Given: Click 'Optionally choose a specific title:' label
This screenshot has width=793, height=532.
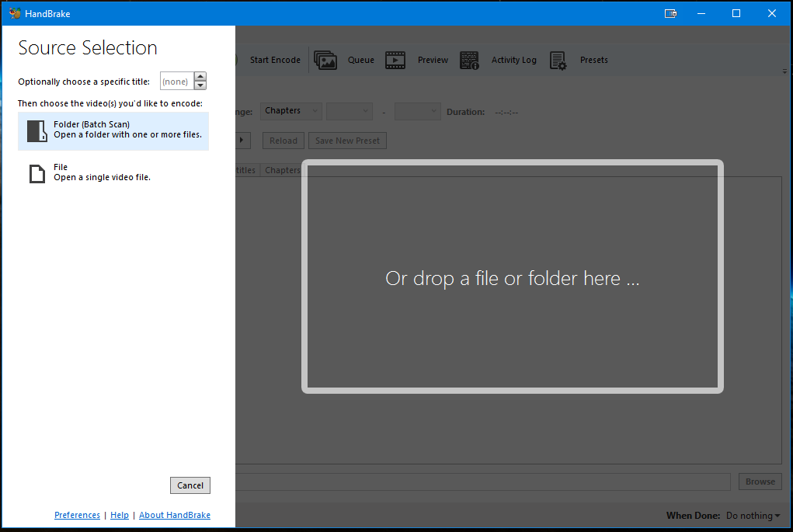Looking at the screenshot, I should [84, 82].
